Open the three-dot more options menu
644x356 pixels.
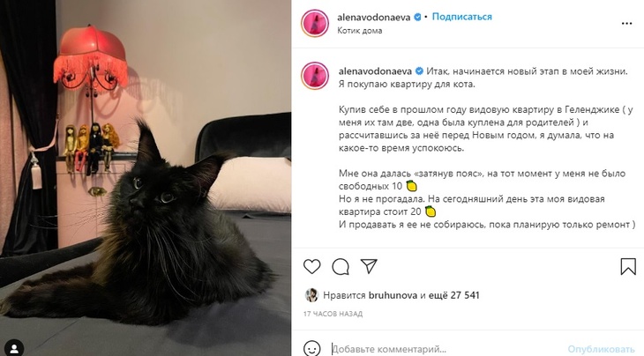tap(626, 24)
